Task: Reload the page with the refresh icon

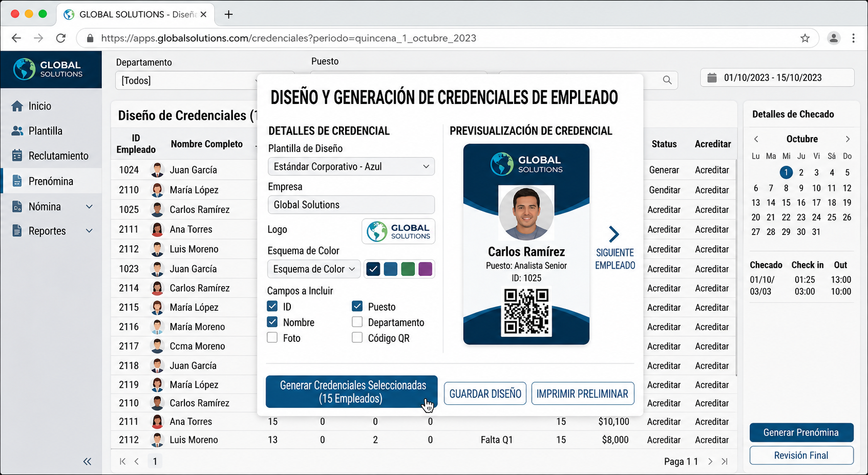Action: coord(61,38)
